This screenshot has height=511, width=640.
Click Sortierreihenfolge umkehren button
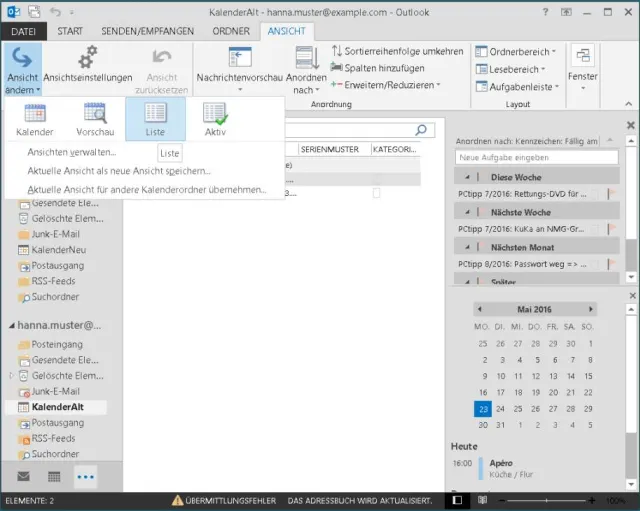click(x=396, y=51)
